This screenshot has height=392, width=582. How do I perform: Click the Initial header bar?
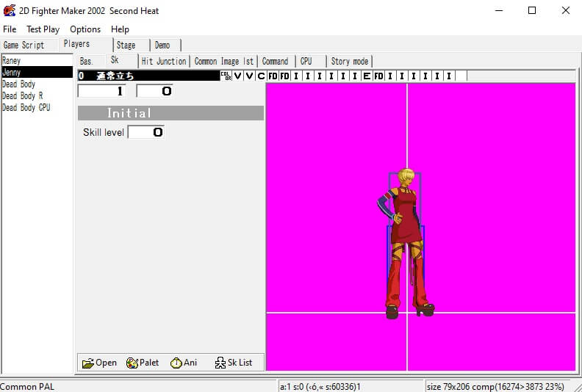point(170,113)
